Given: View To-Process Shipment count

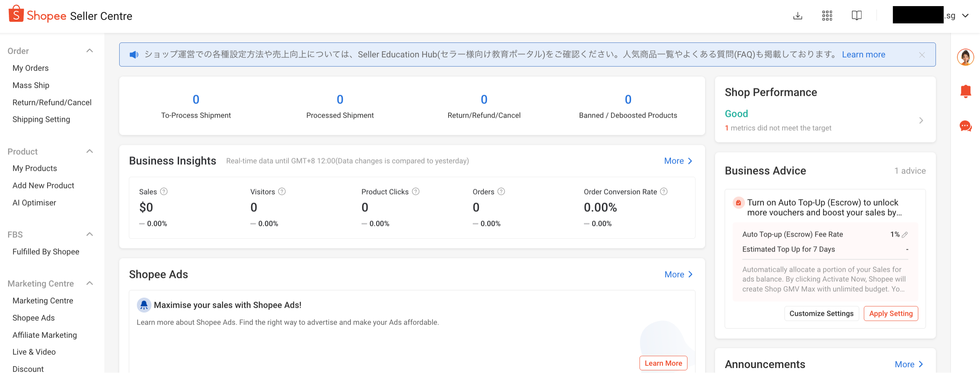Looking at the screenshot, I should coord(196,100).
